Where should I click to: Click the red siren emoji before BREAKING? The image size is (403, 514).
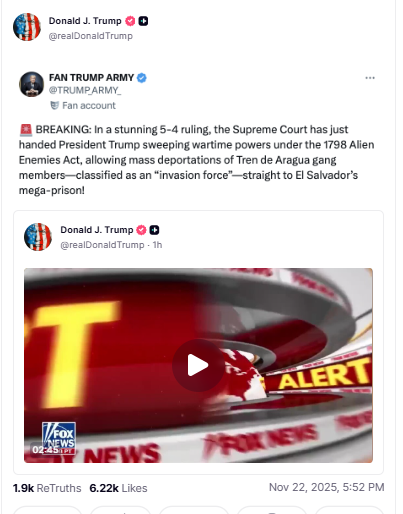point(26,130)
